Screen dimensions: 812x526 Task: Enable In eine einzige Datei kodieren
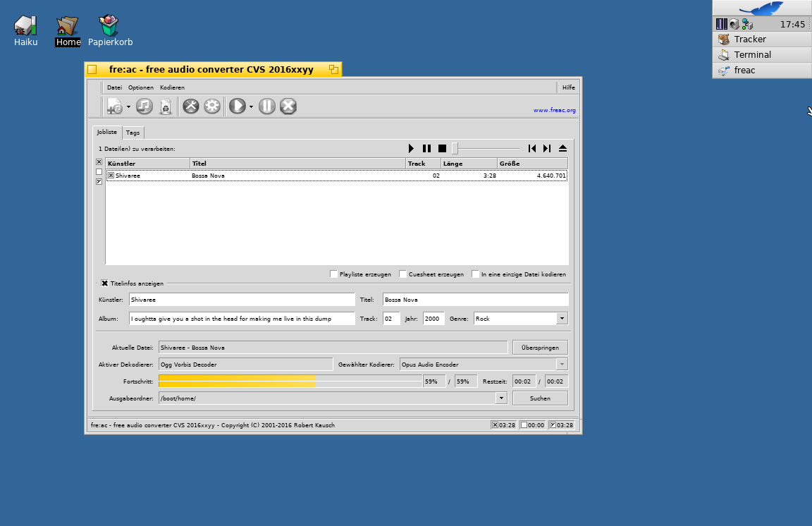[475, 274]
